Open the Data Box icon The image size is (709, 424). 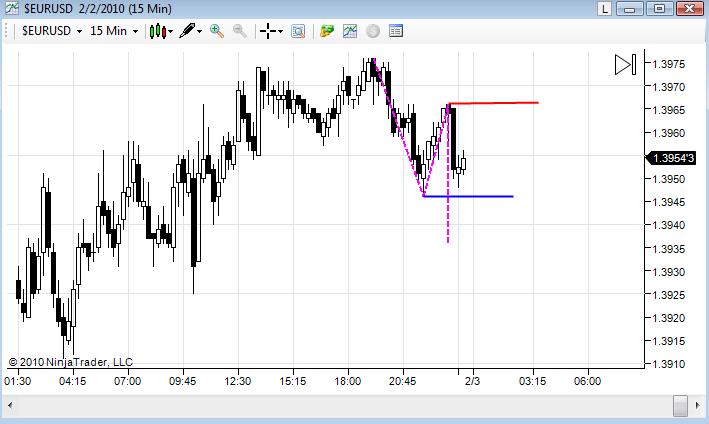coord(298,31)
